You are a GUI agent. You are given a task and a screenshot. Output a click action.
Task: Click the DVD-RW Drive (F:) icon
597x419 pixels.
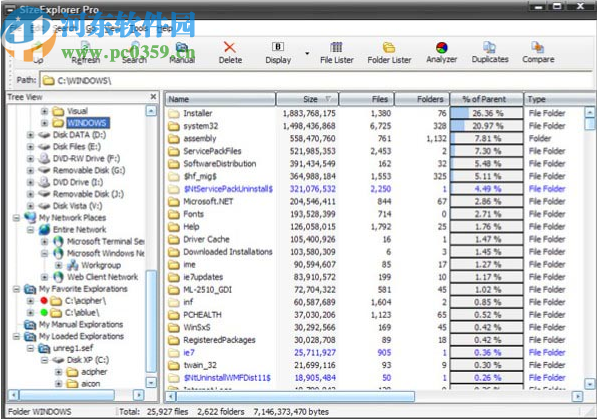(x=44, y=158)
